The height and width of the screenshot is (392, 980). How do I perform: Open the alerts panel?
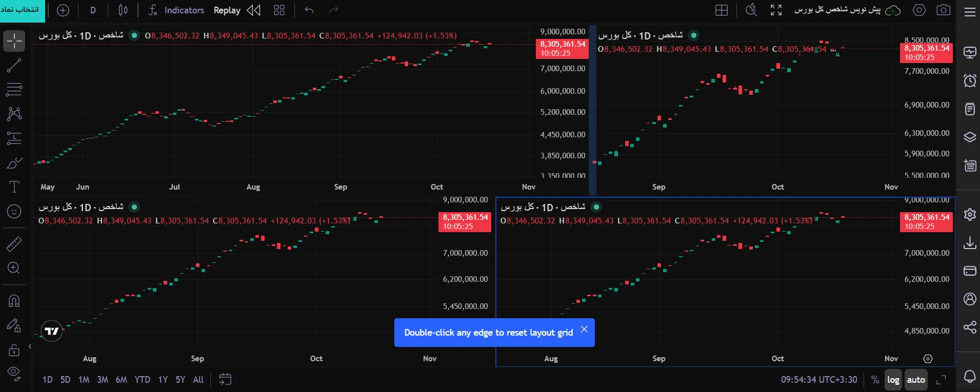click(x=970, y=80)
